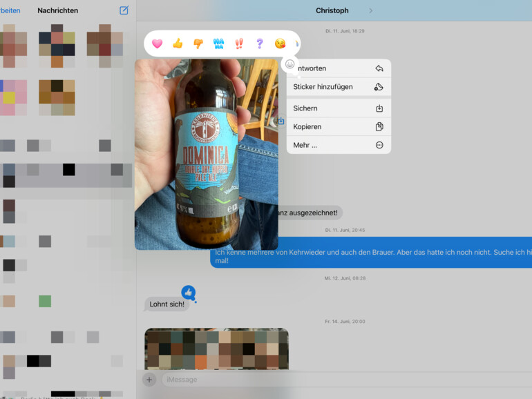Select the 'Lohnt sich!' message bubble

coord(167,304)
